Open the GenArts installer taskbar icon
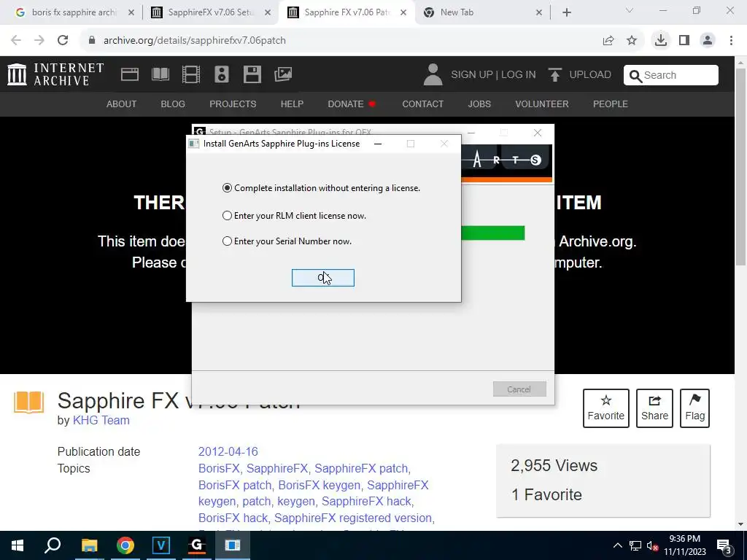Image resolution: width=747 pixels, height=560 pixels. click(x=197, y=545)
